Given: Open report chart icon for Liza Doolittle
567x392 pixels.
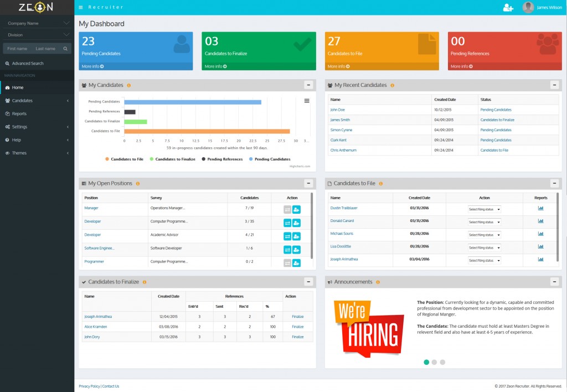Looking at the screenshot, I should [540, 246].
